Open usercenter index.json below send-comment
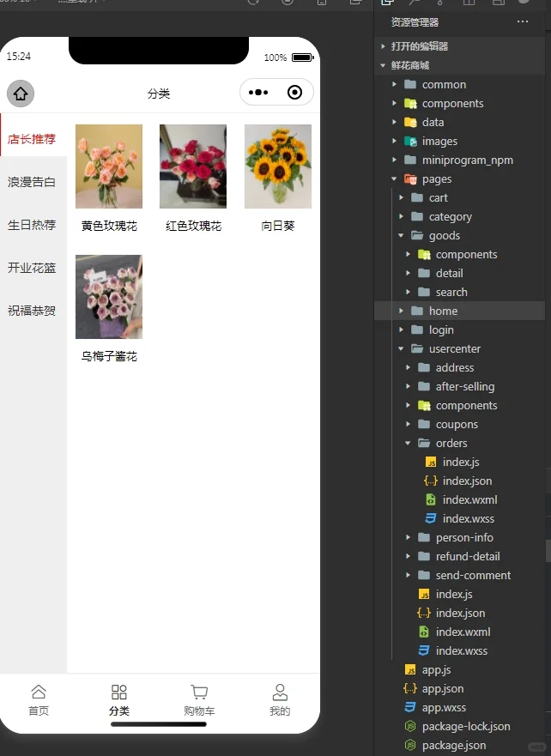 pos(460,613)
